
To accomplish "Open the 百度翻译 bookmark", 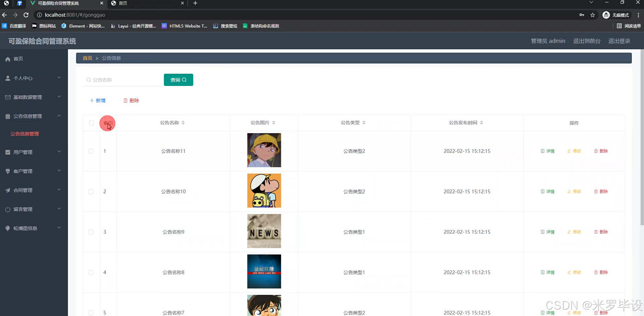I will [x=14, y=26].
